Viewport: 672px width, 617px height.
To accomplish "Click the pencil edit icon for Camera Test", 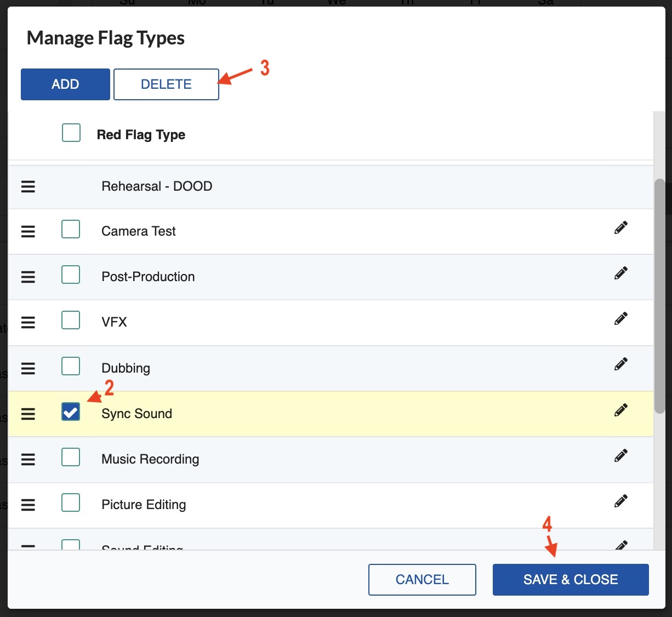I will [x=620, y=228].
